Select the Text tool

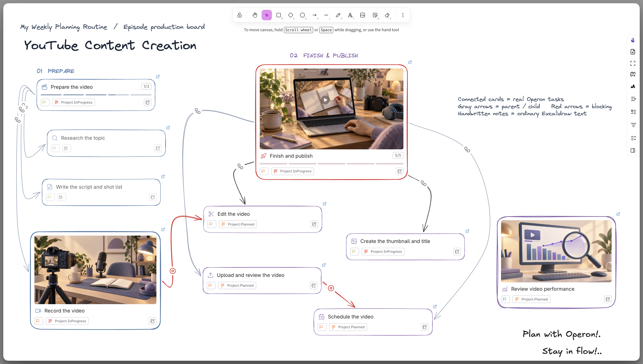pos(350,15)
